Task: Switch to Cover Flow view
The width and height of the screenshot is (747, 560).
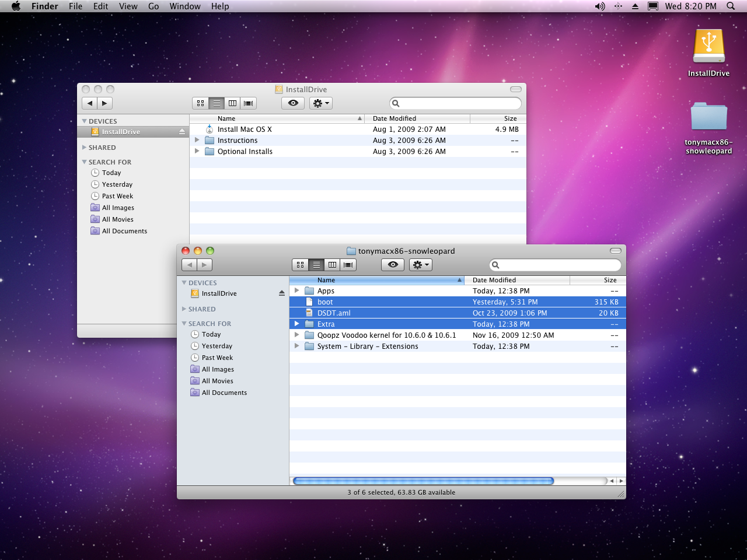Action: coord(348,264)
